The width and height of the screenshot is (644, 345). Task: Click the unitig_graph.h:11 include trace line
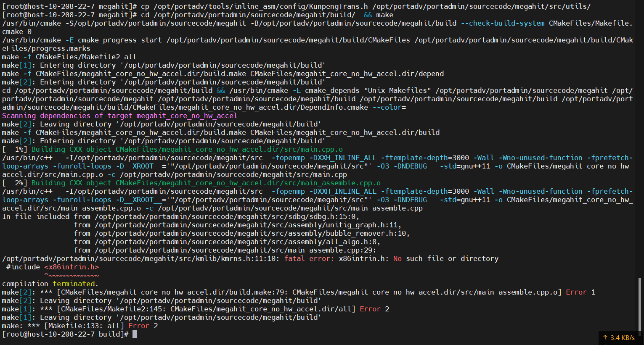click(238, 225)
